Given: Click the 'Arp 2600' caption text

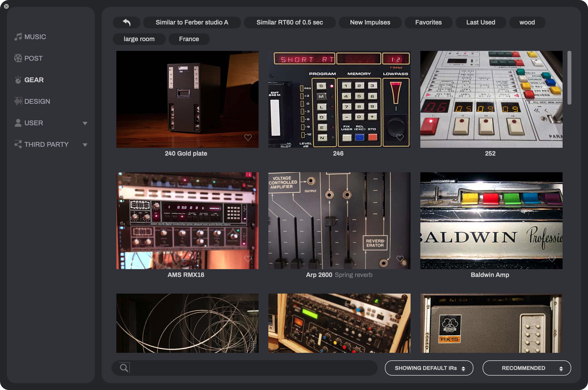Looking at the screenshot, I should click(x=319, y=275).
